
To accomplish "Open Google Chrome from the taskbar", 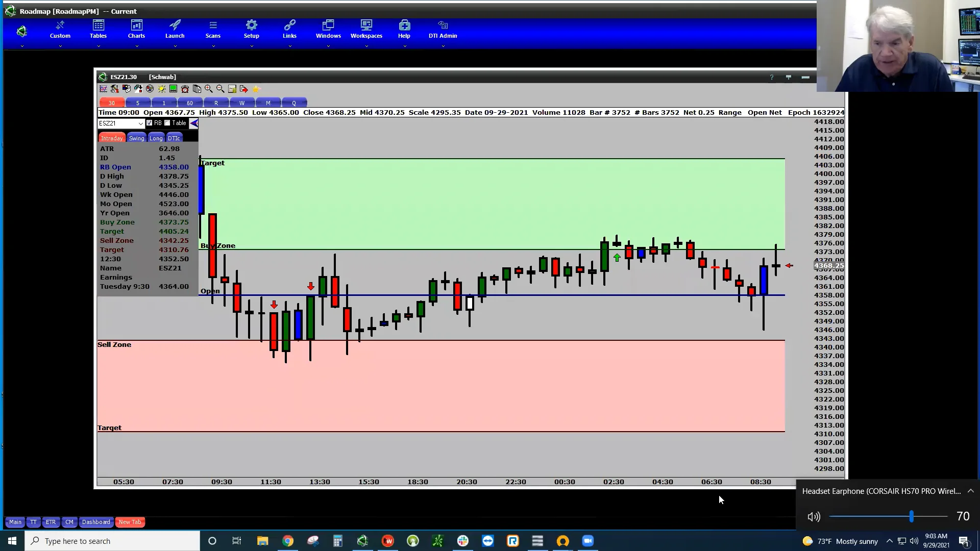I will coord(288,541).
